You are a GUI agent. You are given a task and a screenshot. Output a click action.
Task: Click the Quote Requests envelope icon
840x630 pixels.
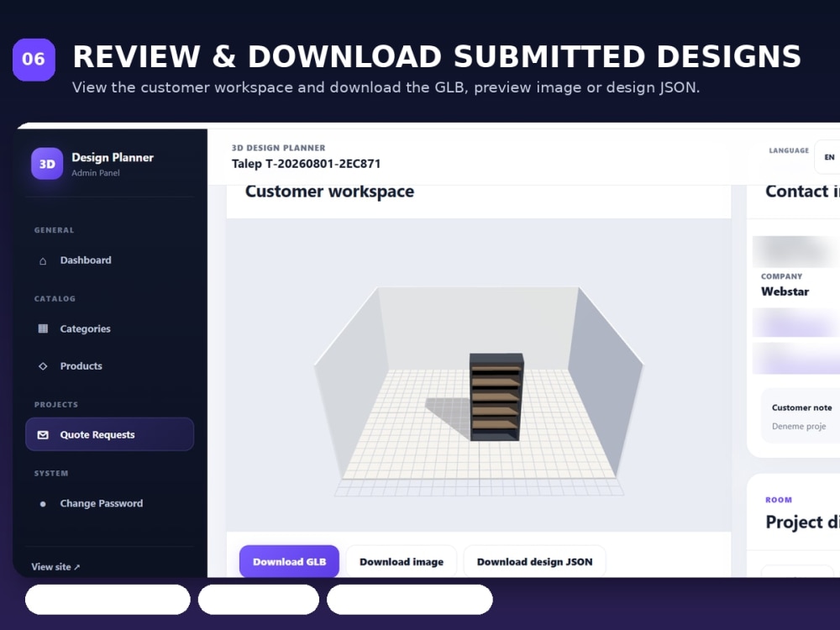pyautogui.click(x=43, y=434)
